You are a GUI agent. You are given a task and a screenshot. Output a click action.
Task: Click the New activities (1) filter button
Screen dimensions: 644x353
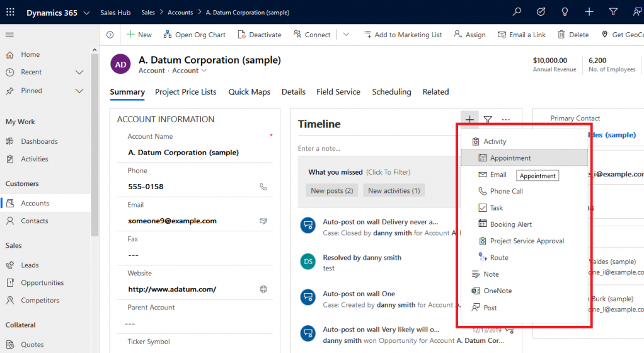394,190
